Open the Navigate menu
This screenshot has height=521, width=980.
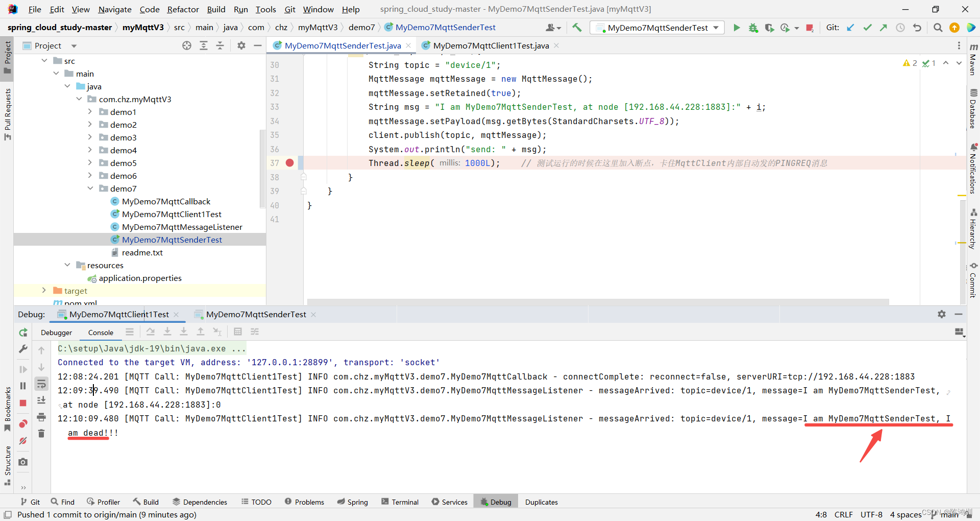[x=115, y=9]
